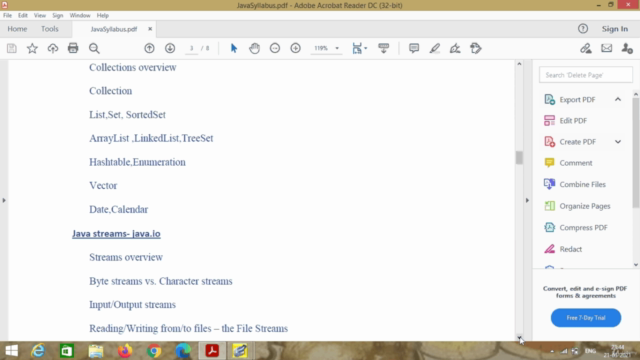640x360 pixels.
Task: Open the Sign menu
Action: pyautogui.click(x=58, y=15)
